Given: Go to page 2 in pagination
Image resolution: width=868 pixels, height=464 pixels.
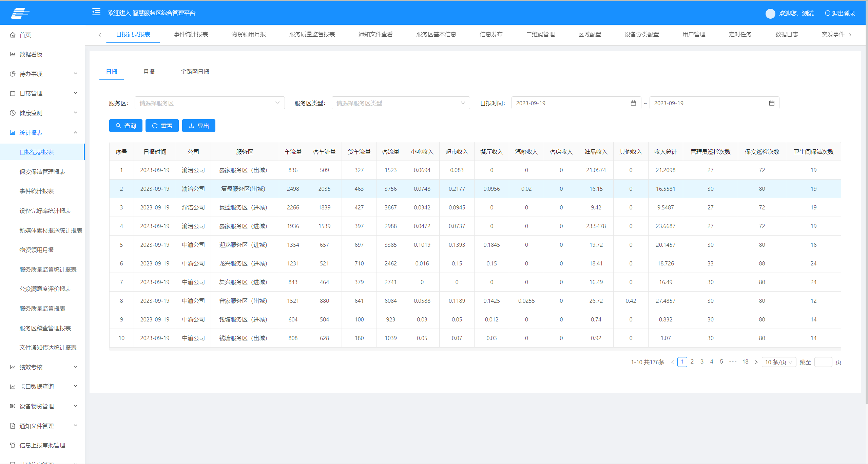Looking at the screenshot, I should pyautogui.click(x=692, y=362).
